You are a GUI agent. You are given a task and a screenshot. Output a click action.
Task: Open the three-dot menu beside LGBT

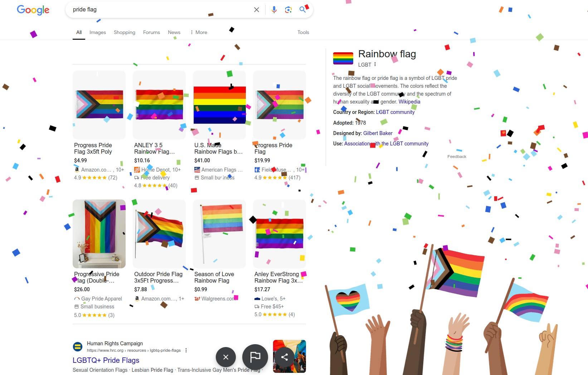click(x=375, y=64)
